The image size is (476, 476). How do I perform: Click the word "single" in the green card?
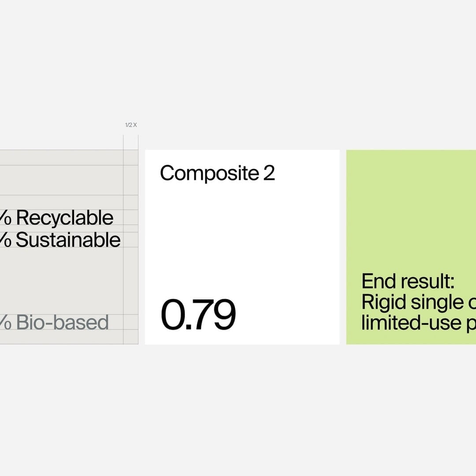pyautogui.click(x=438, y=303)
